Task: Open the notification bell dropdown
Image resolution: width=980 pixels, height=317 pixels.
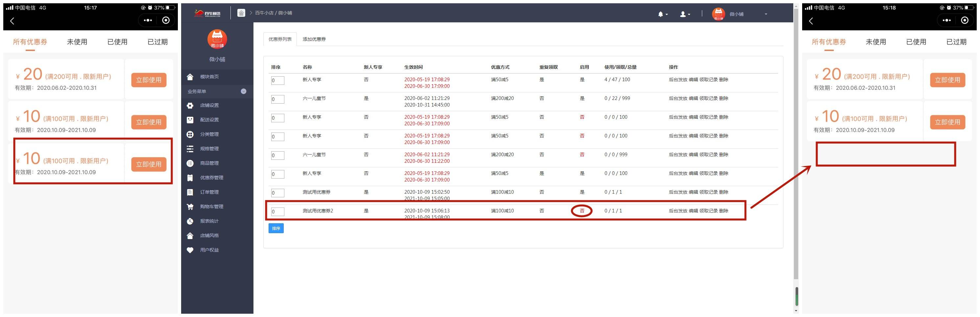Action: click(663, 14)
